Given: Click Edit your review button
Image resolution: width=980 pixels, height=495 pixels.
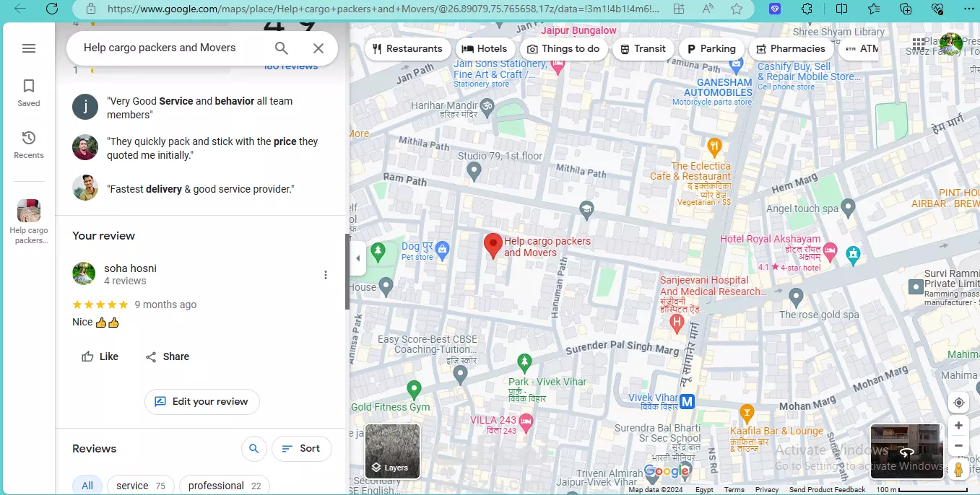Looking at the screenshot, I should [201, 402].
